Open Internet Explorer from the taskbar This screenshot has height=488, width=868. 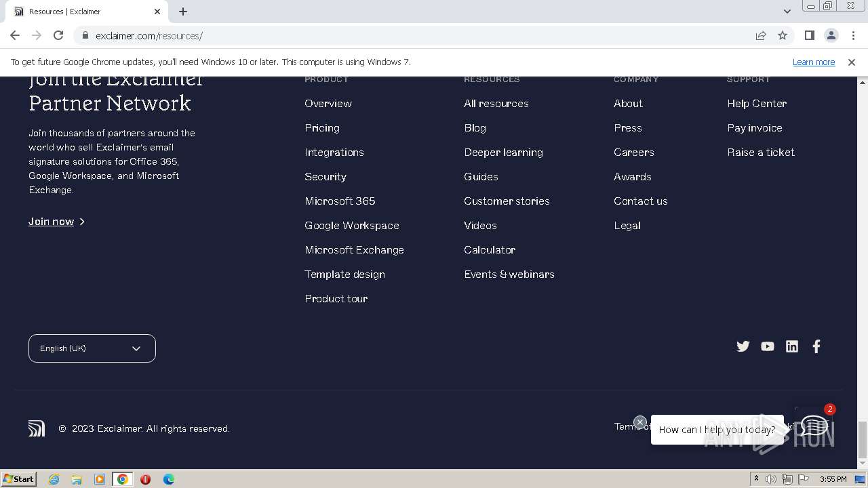[x=54, y=479]
